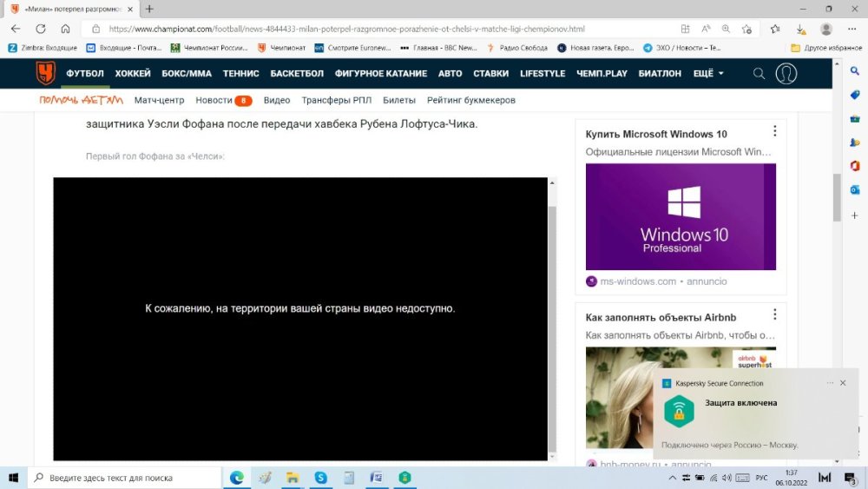Open the Радио Свобода bookmark
Image resolution: width=868 pixels, height=489 pixels.
point(517,48)
